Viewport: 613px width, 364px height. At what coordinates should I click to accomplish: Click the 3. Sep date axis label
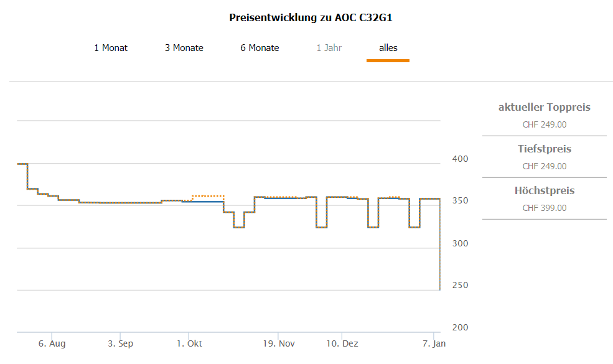click(x=120, y=343)
